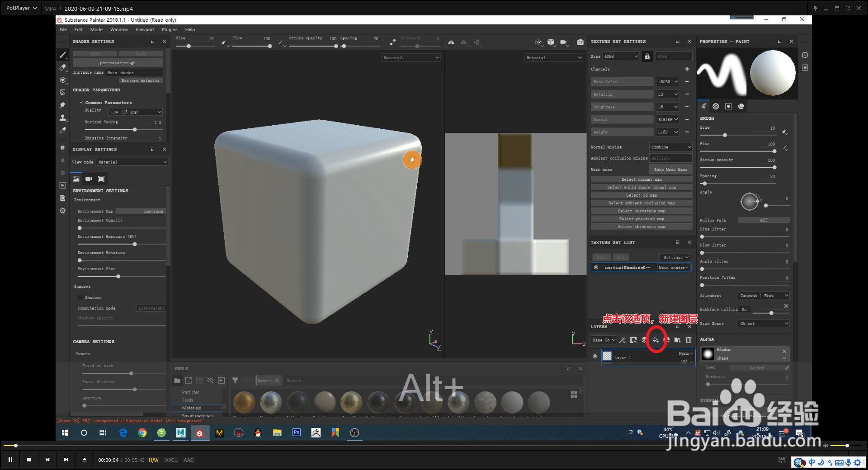Select the Paint brush tool
The image size is (868, 470).
tap(63, 55)
